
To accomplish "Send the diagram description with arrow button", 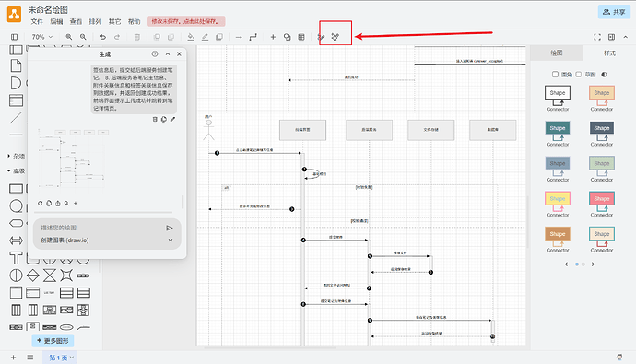I will point(170,228).
